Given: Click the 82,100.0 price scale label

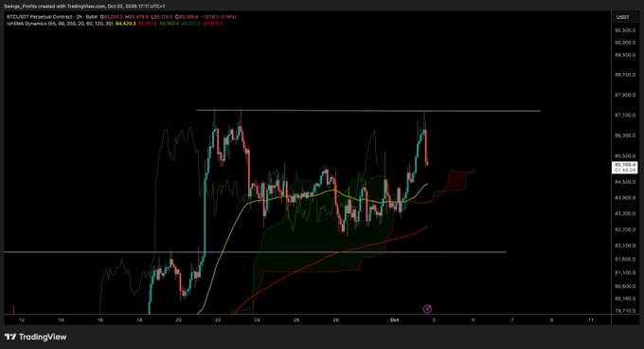Looking at the screenshot, I should point(625,246).
